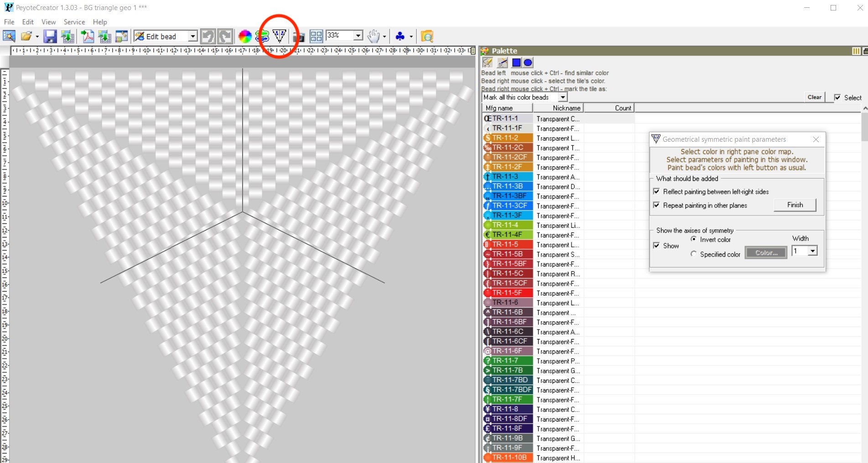Enable Reflect painting between left-right sides
The height and width of the screenshot is (463, 868).
(x=656, y=191)
